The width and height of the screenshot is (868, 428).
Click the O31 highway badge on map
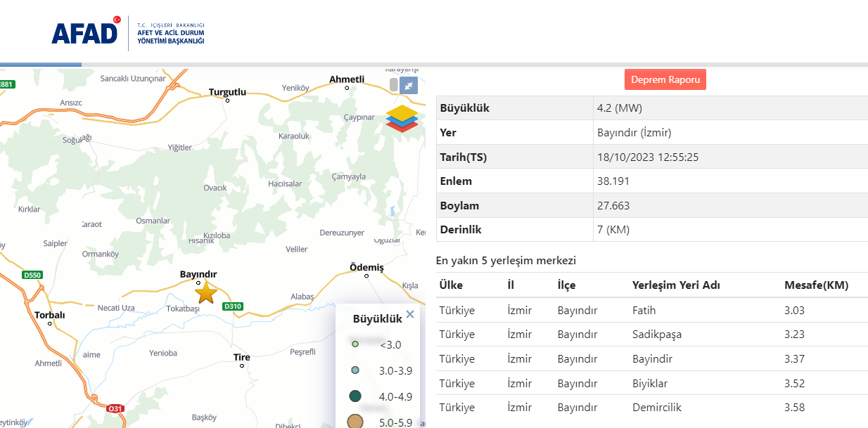pos(115,408)
